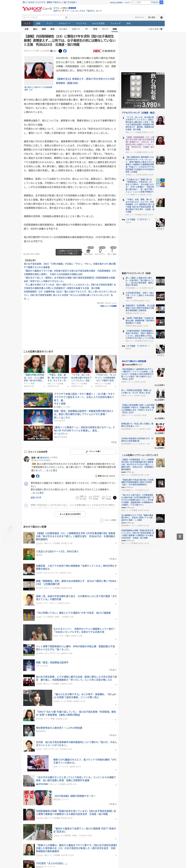This screenshot has height=868, width=186.
Task: Click うーん reaction on user comment
Action: [x=106, y=497]
